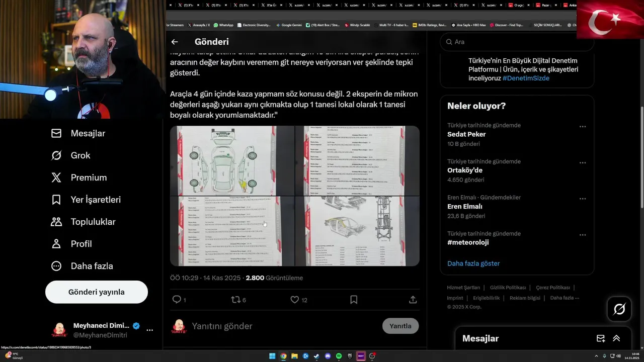Click Daha fazla göster under trends
Image resolution: width=644 pixels, height=362 pixels.
point(473,263)
